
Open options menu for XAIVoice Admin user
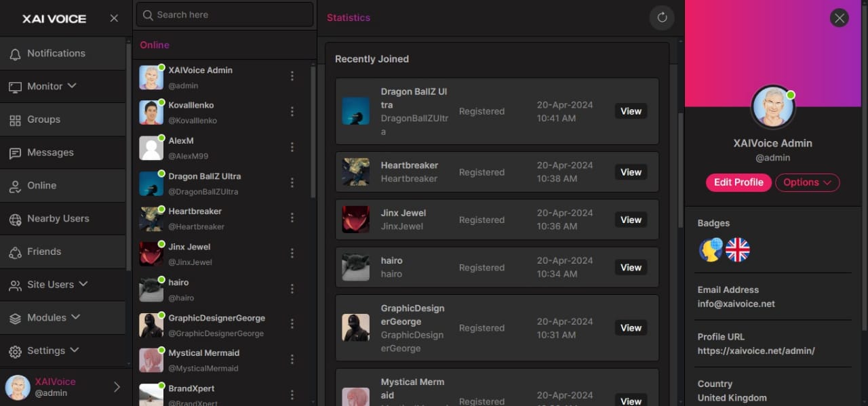292,76
